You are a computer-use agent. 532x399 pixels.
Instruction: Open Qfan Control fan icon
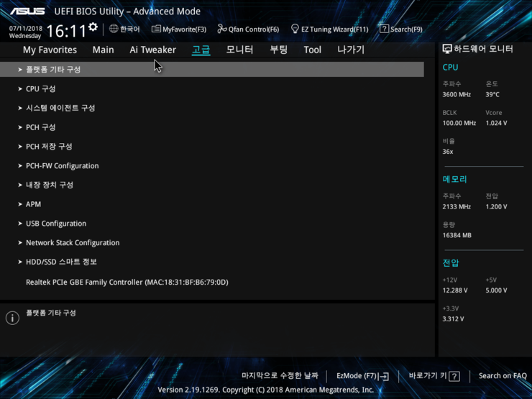(222, 29)
